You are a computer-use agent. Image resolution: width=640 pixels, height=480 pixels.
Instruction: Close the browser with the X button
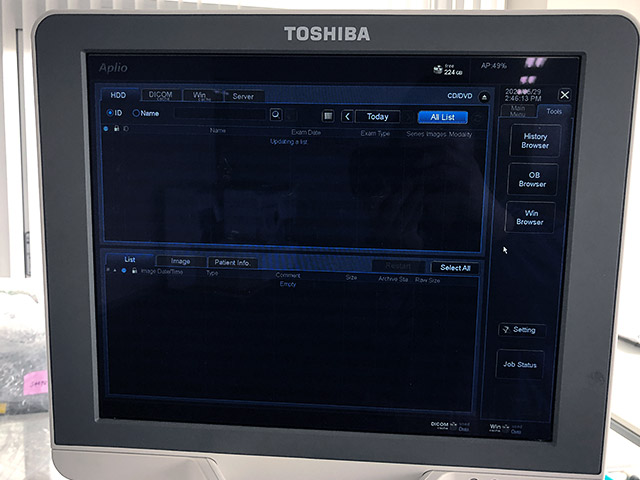click(x=564, y=95)
